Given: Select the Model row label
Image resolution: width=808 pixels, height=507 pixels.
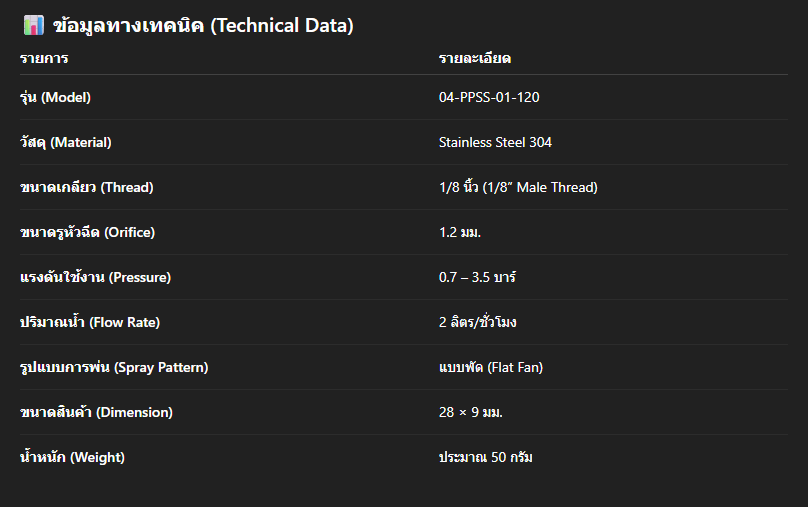Looking at the screenshot, I should tap(56, 97).
